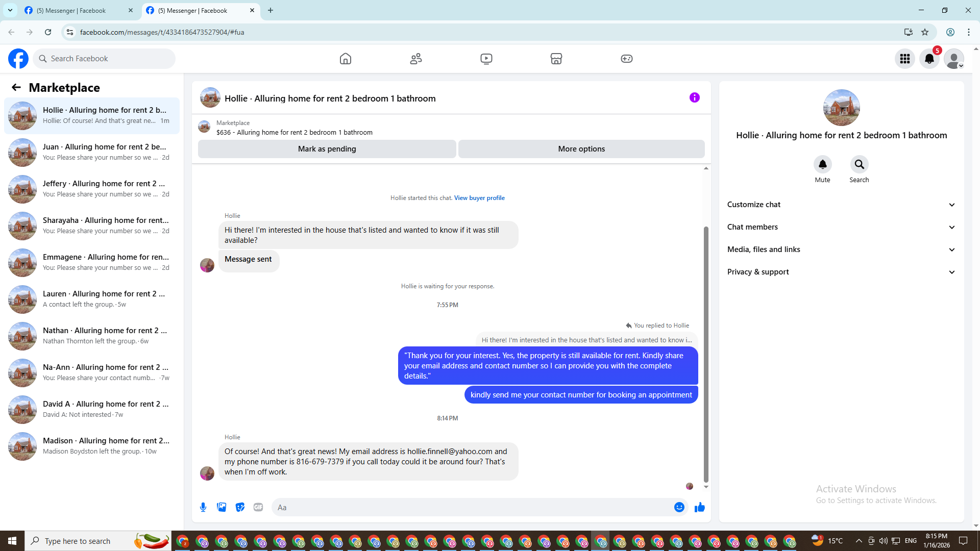Send a thumbs up like
The height and width of the screenshot is (551, 980).
point(699,507)
